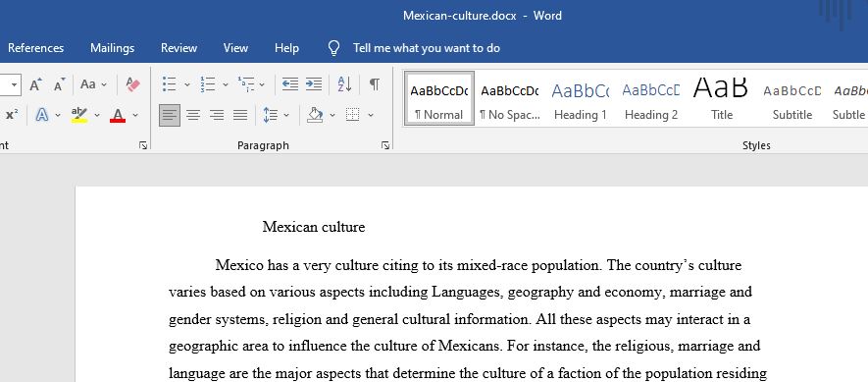Expand line spacing dropdown arrow
The image size is (868, 382).
(x=286, y=115)
